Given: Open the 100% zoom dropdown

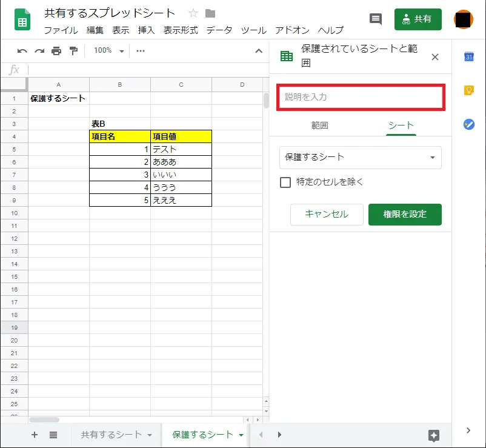Looking at the screenshot, I should (108, 50).
